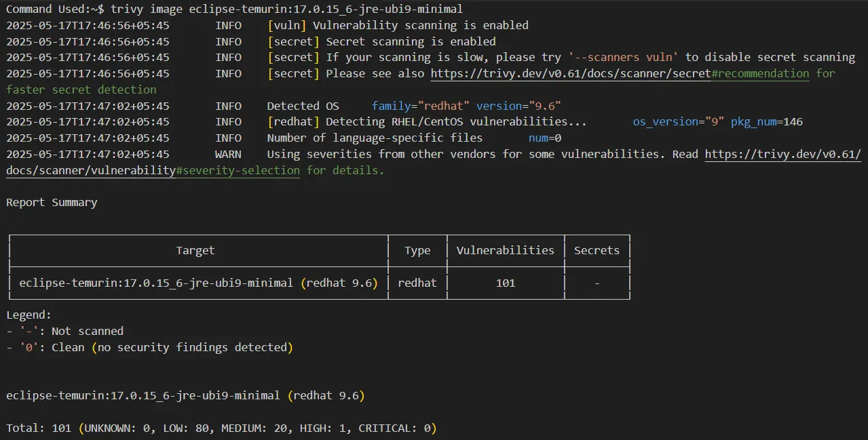Click the Vulnerabilities column header
The width and height of the screenshot is (868, 440).
pyautogui.click(x=505, y=250)
